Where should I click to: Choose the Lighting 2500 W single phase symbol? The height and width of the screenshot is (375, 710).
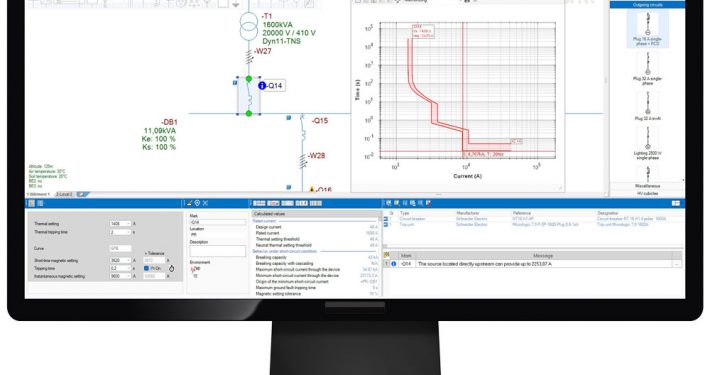pyautogui.click(x=647, y=143)
